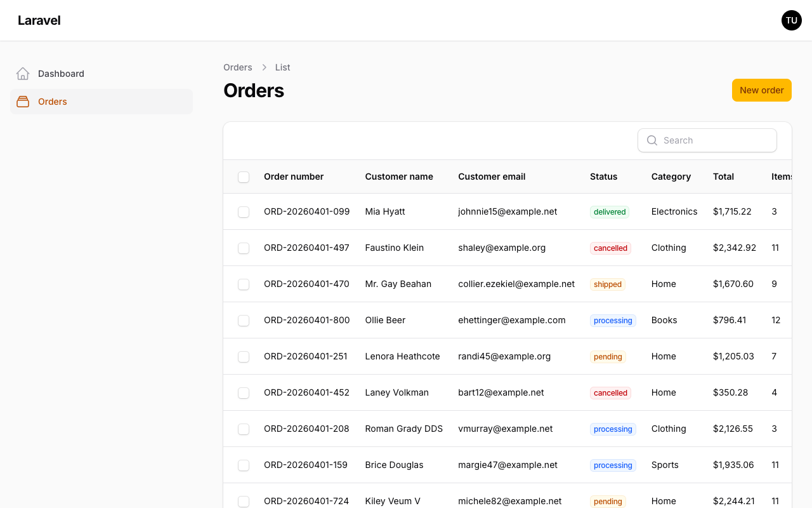Click the breadcrumb chevron separator
The image size is (812, 508).
[x=264, y=67]
